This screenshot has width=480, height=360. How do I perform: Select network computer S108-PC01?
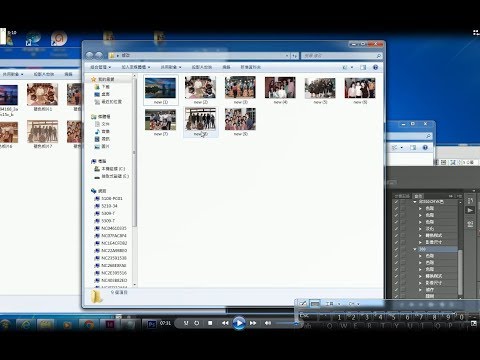pos(109,198)
